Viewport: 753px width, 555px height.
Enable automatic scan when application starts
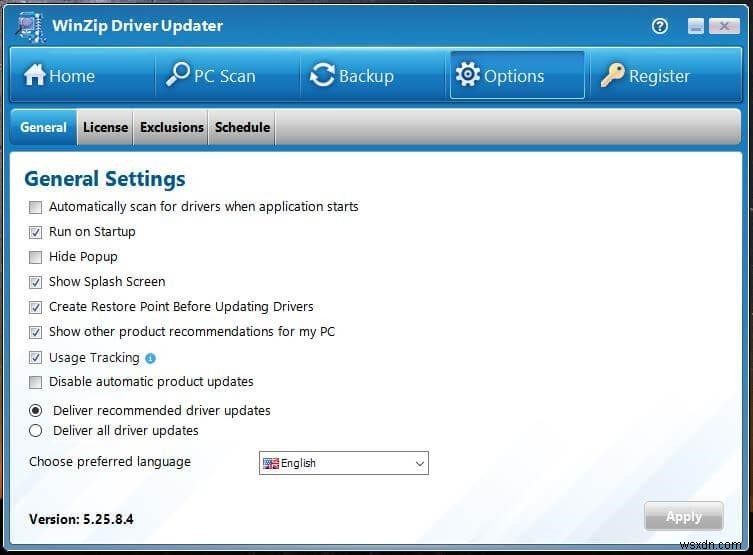[36, 207]
